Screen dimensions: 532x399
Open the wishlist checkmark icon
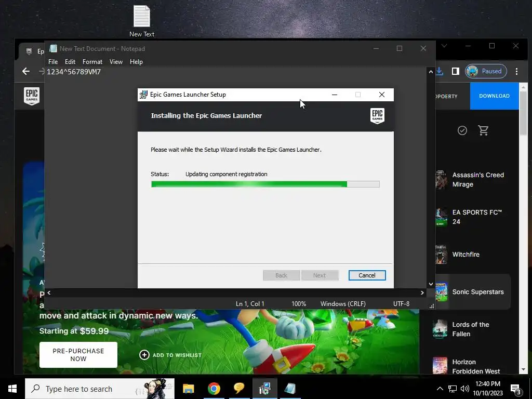462,130
